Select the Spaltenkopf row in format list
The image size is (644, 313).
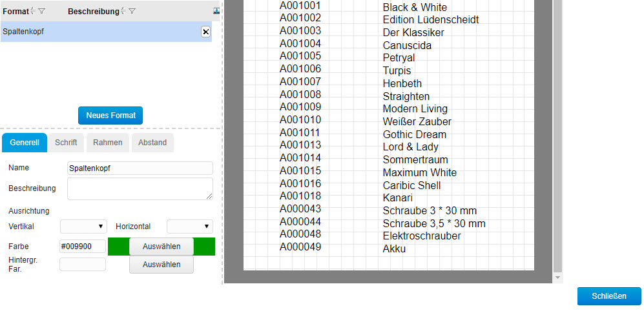tap(106, 32)
